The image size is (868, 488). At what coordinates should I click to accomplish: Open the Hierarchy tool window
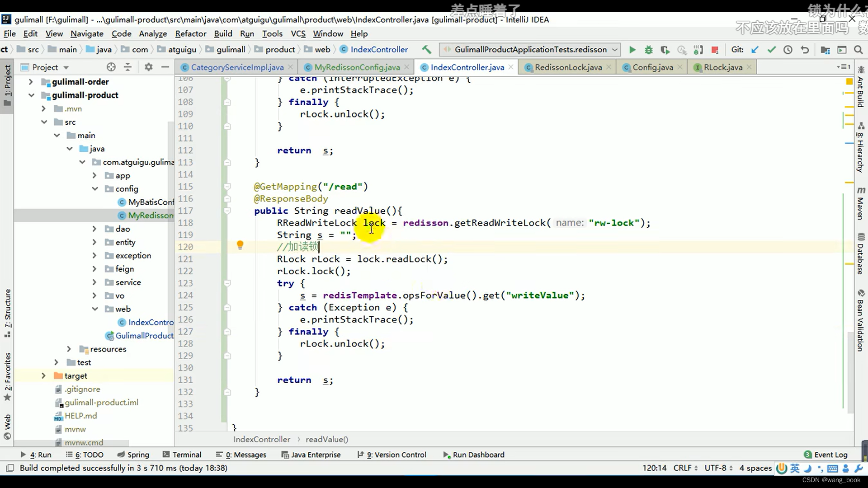coord(860,148)
